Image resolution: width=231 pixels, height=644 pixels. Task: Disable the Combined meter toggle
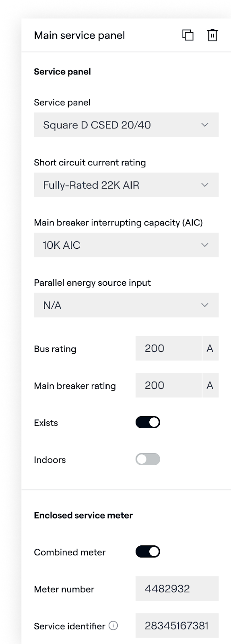click(148, 552)
